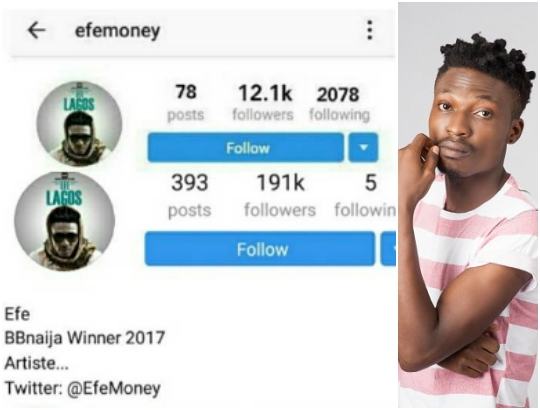Click the efemoney username title
Image resolution: width=540 pixels, height=410 pixels.
coord(118,31)
